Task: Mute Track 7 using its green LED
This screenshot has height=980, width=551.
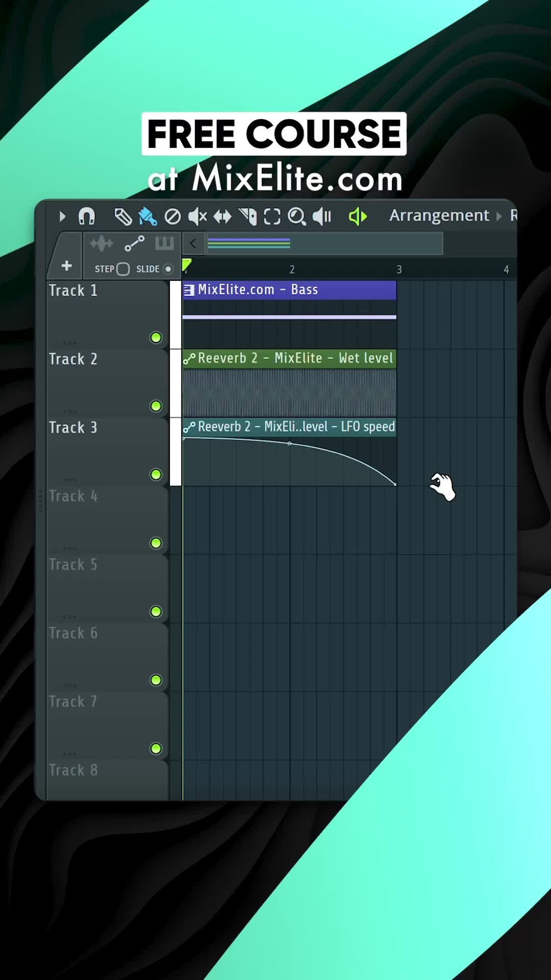Action: (x=156, y=748)
